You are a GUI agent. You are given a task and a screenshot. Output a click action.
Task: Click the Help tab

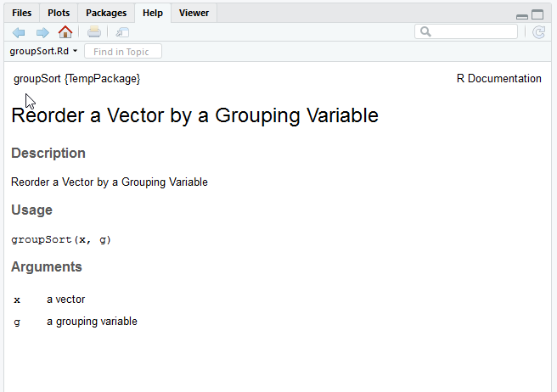click(x=153, y=13)
